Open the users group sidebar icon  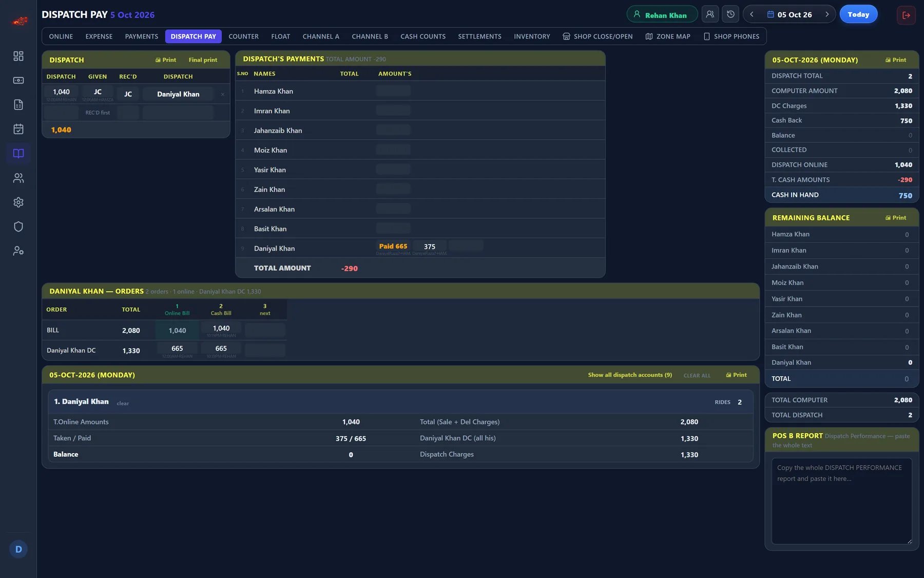[18, 178]
